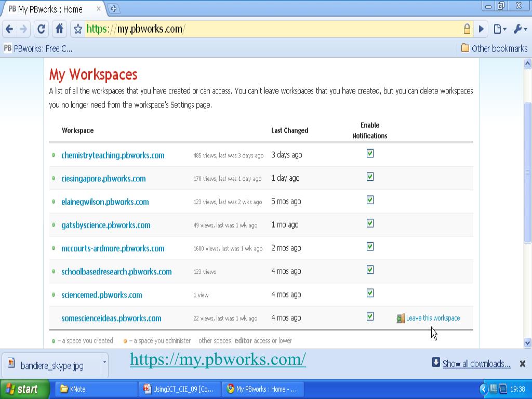The height and width of the screenshot is (399, 532).
Task: Open the Other bookmarks folder
Action: coord(495,48)
